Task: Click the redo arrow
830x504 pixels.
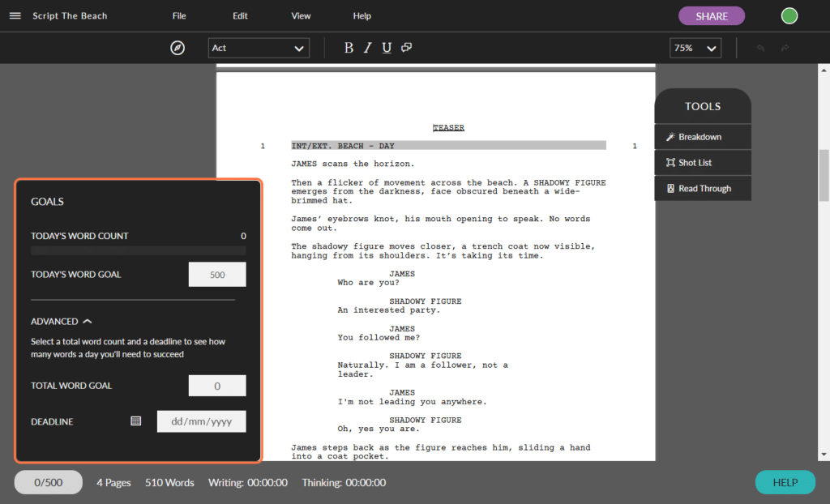Action: click(785, 48)
